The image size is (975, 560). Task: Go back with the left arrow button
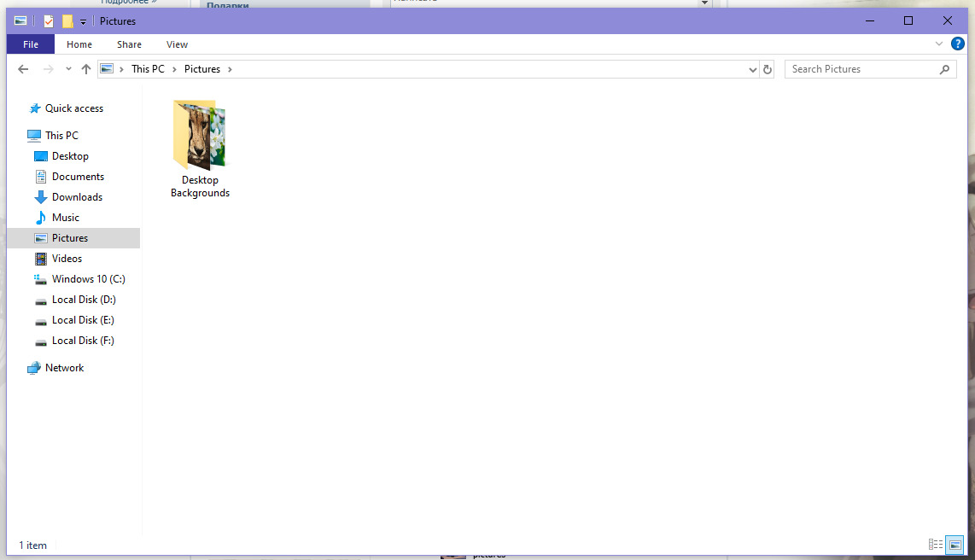[23, 69]
